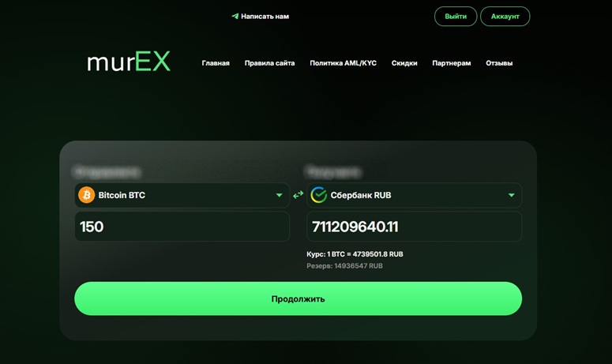This screenshot has height=364, width=612.
Task: Open the Сбербанк RUB currency dropdown
Action: coord(414,195)
